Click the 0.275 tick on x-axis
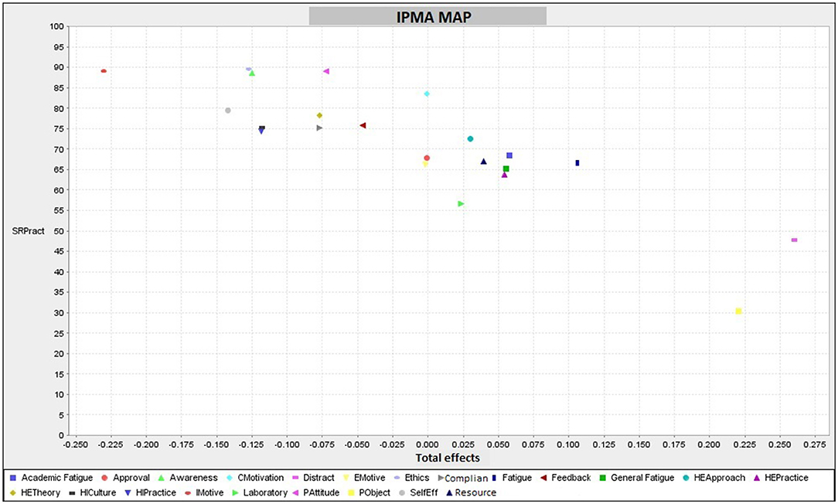Image resolution: width=838 pixels, height=504 pixels. coord(815,444)
